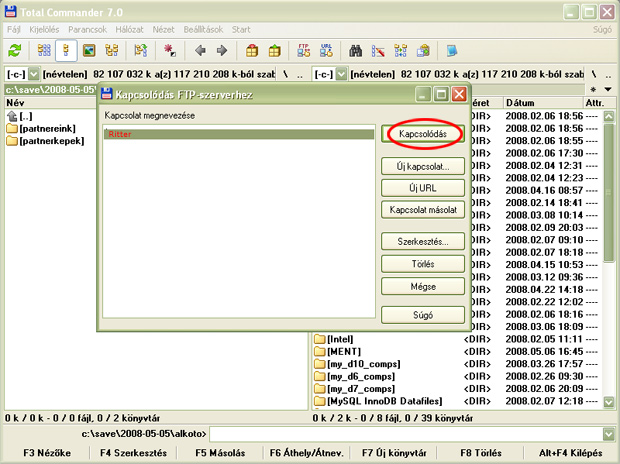Click the back arrow toolbar icon

[x=200, y=50]
